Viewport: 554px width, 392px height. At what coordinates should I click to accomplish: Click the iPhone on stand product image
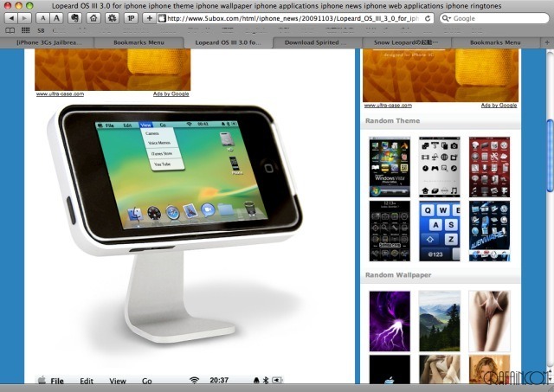point(175,222)
